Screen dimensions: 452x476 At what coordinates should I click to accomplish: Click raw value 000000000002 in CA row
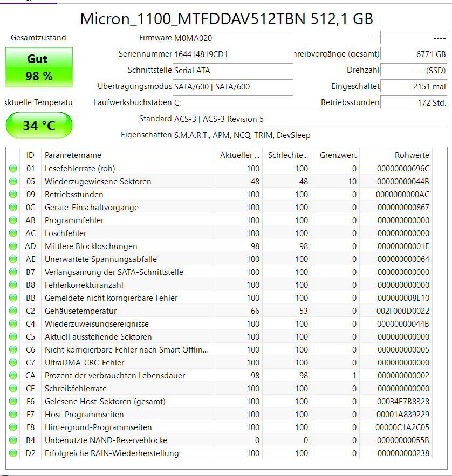point(403,376)
